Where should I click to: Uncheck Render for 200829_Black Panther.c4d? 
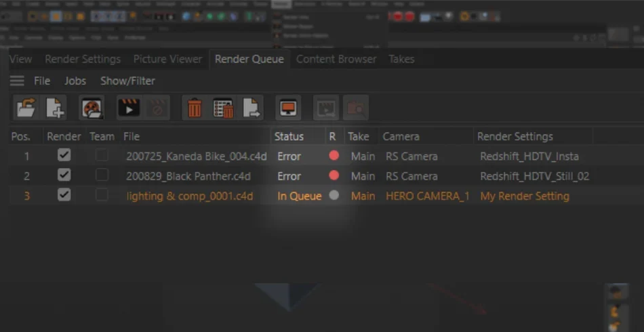(64, 175)
